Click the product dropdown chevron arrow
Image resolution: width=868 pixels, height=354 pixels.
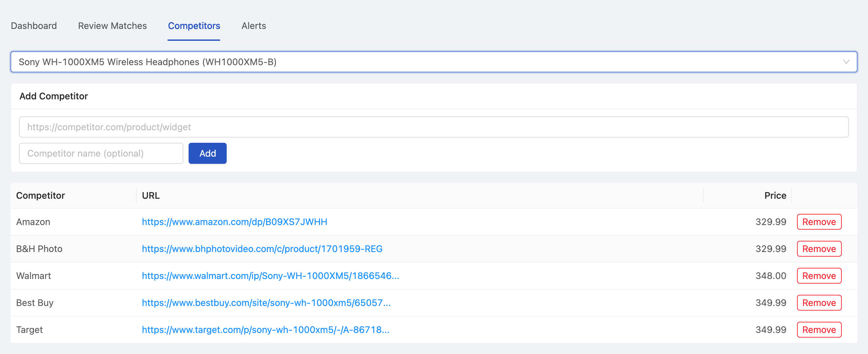pyautogui.click(x=846, y=62)
